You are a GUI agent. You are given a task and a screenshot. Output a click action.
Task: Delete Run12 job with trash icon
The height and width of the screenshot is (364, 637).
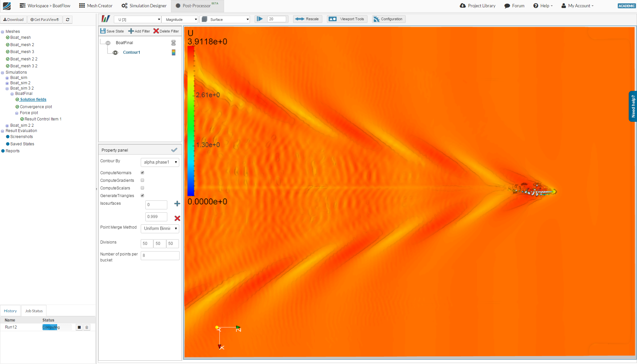click(87, 327)
